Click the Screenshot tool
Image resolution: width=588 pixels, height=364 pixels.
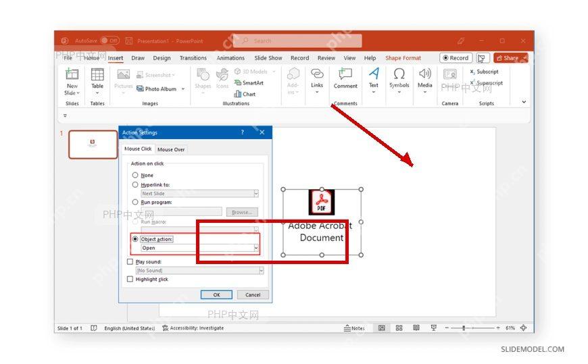click(155, 75)
